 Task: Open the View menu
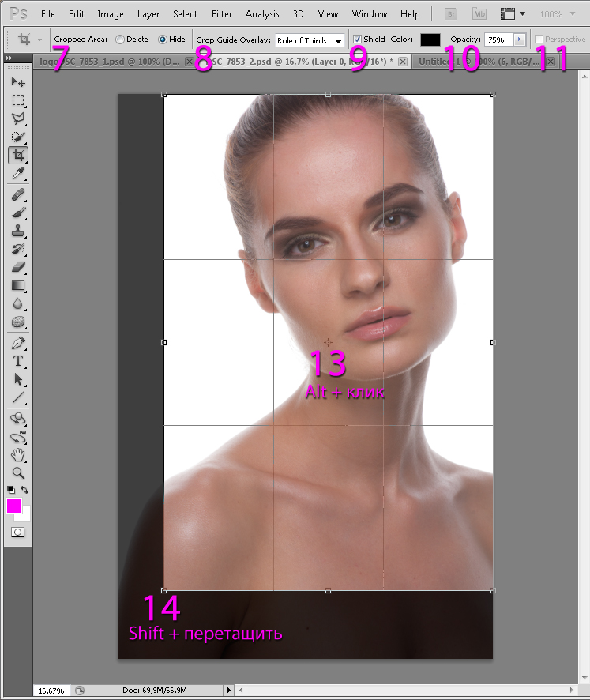tap(328, 14)
